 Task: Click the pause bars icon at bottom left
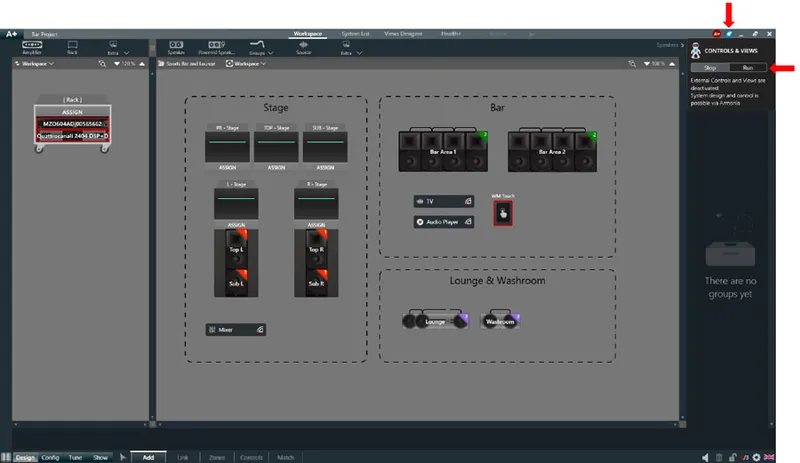coord(6,457)
